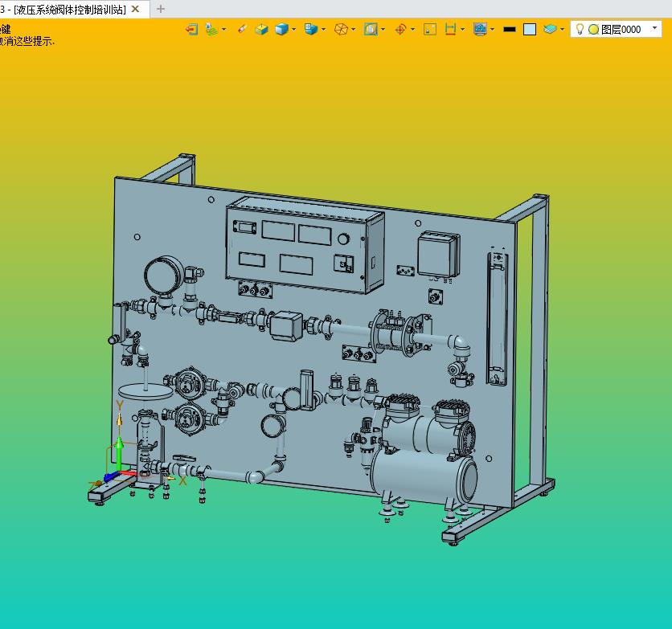Expand the wireframe polyhedron dropdown
Image resolution: width=672 pixels, height=629 pixels.
[353, 30]
